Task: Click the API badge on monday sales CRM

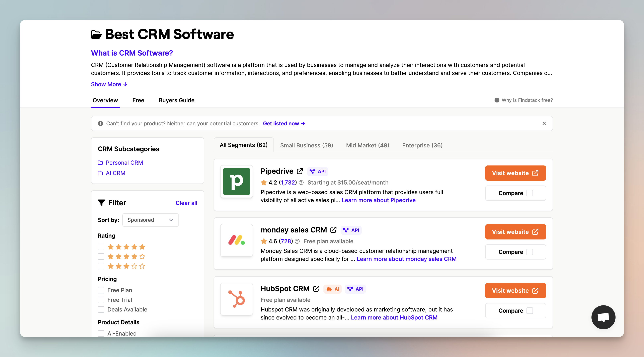Action: coord(351,230)
